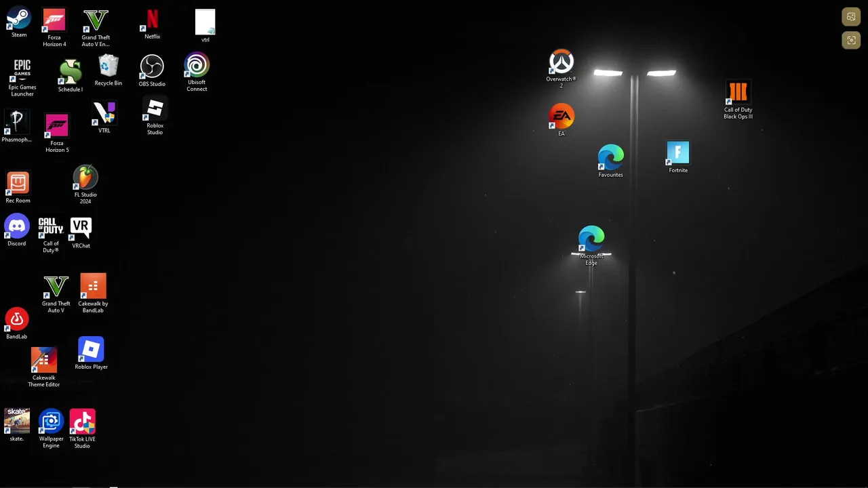Click the screen capture overlay button
This screenshot has width=868, height=488.
click(x=851, y=41)
